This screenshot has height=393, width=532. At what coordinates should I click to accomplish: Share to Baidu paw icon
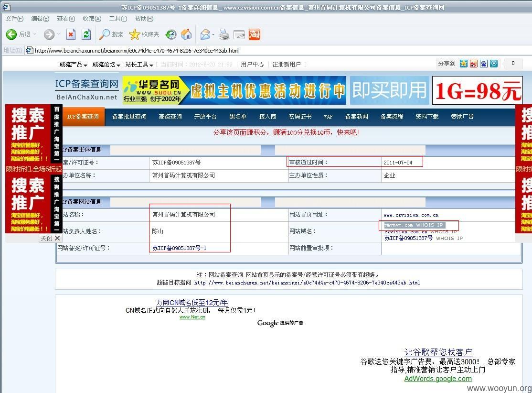[x=484, y=64]
